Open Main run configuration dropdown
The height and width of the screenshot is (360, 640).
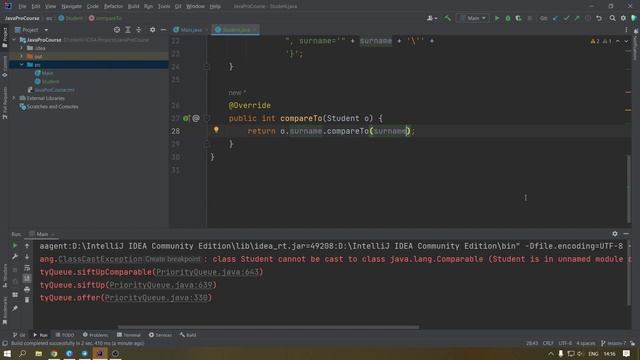(473, 18)
